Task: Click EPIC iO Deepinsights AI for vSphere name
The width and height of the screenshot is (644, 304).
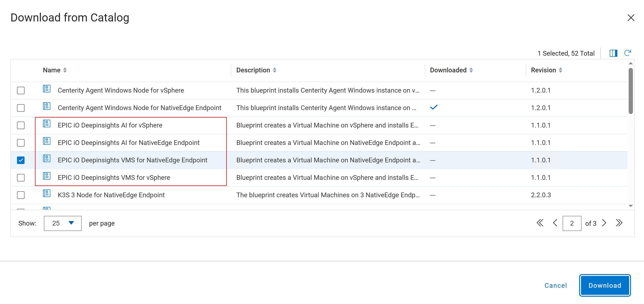Action: [x=110, y=125]
